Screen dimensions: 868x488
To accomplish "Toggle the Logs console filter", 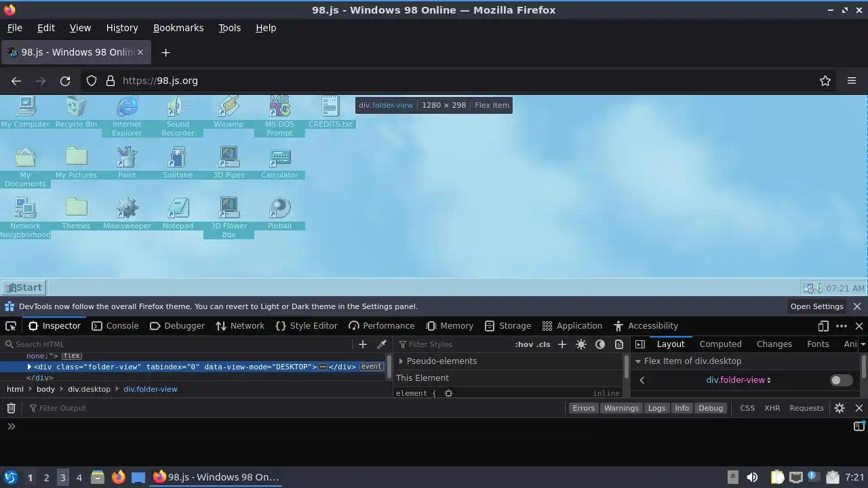I will click(x=656, y=408).
